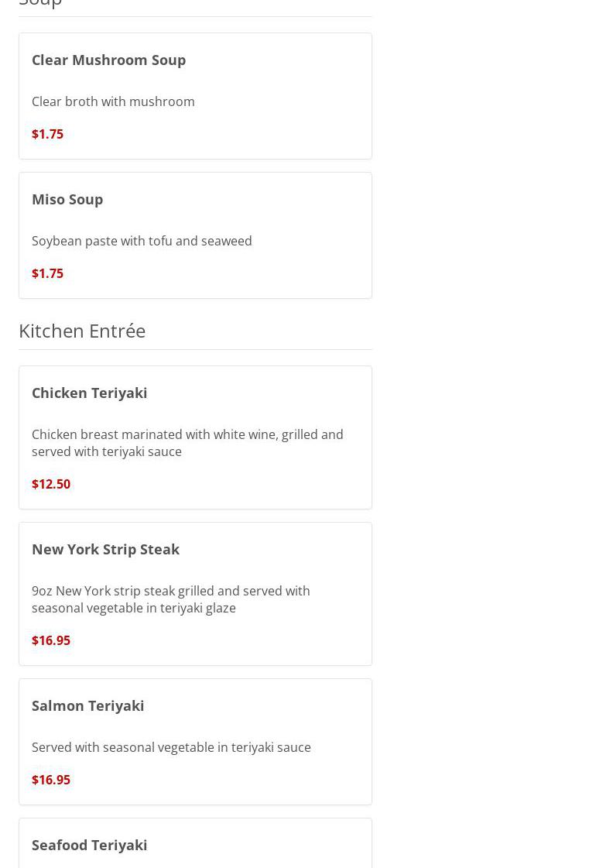Click the New York Strip Steak $16.95 price

[51, 640]
